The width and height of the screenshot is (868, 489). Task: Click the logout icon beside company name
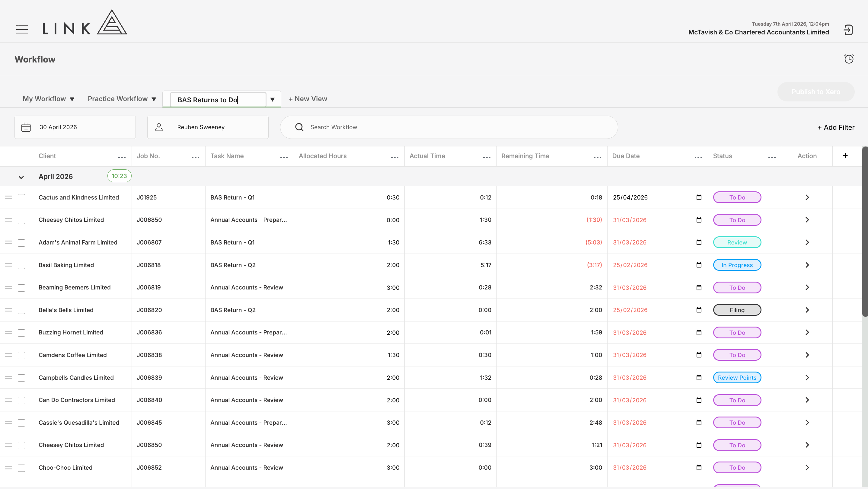click(848, 30)
